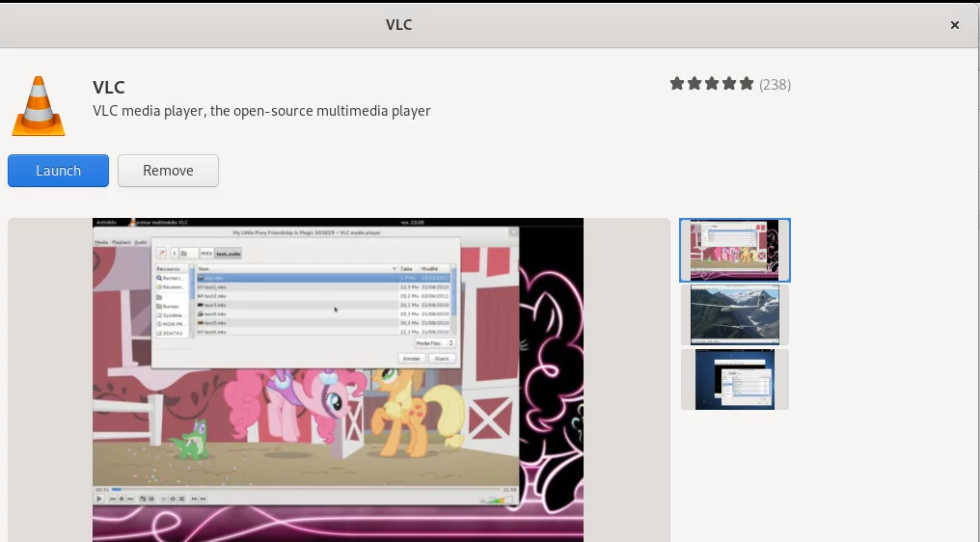Select the dark desktop dialog screenshot thumbnail
The width and height of the screenshot is (980, 542).
coord(735,379)
